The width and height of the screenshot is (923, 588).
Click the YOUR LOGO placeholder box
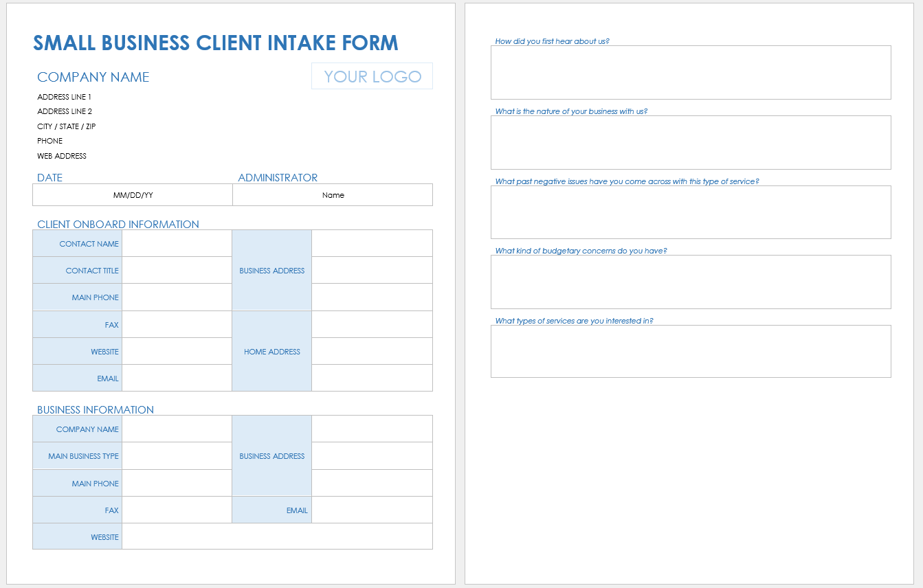point(372,76)
